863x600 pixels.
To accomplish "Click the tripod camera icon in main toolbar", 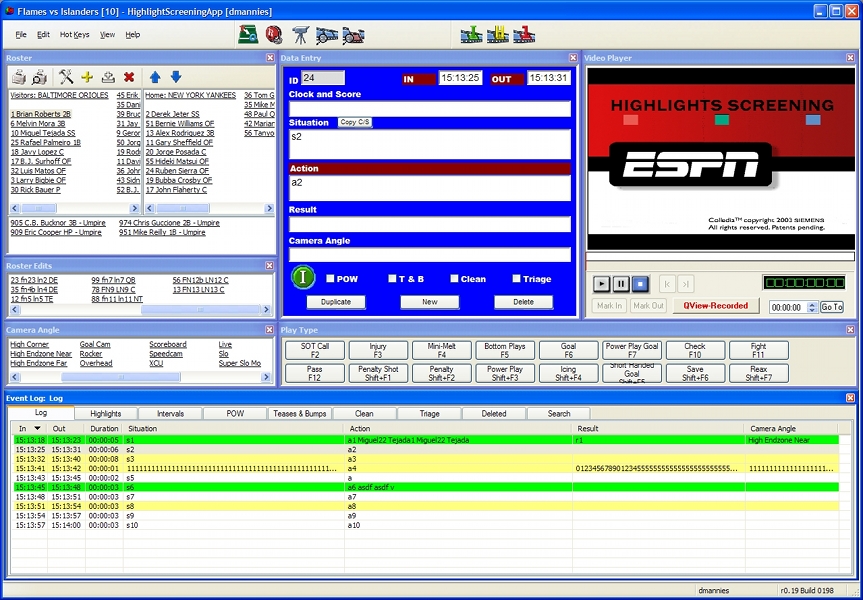I will tap(300, 35).
